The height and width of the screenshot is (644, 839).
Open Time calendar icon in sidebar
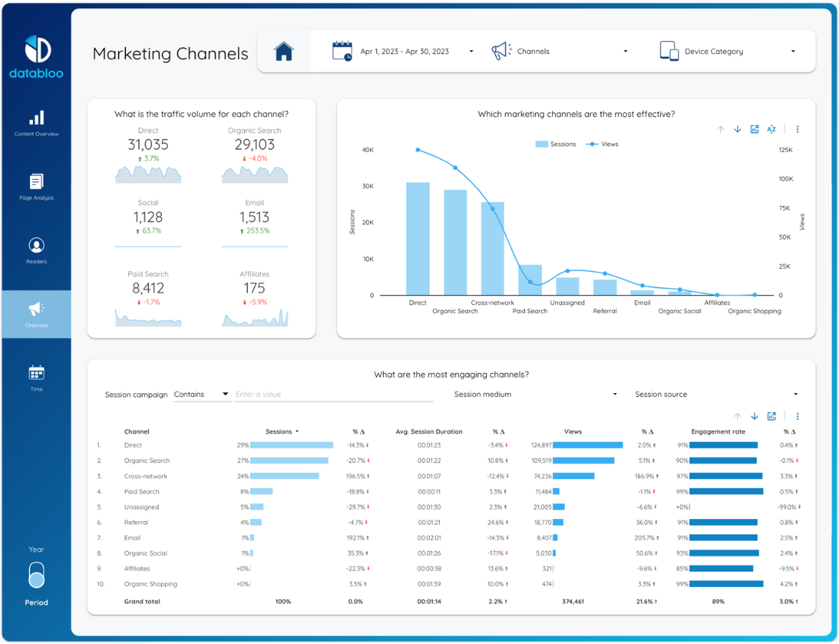37,373
